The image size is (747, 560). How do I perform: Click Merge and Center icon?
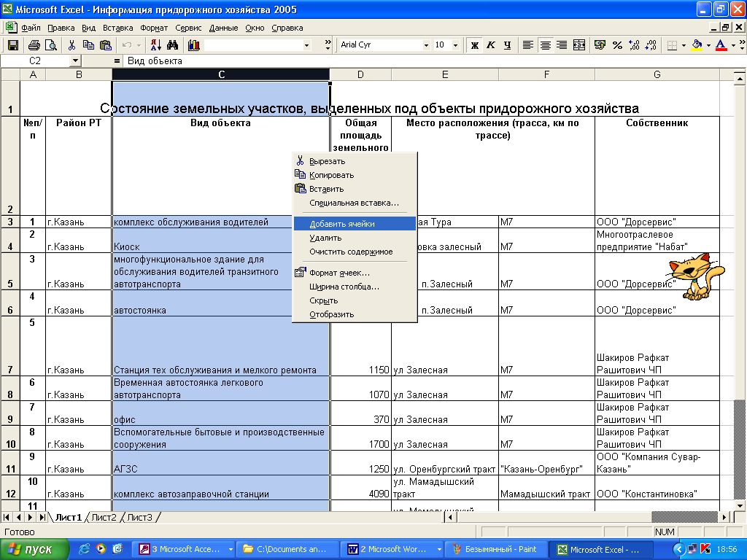(578, 45)
